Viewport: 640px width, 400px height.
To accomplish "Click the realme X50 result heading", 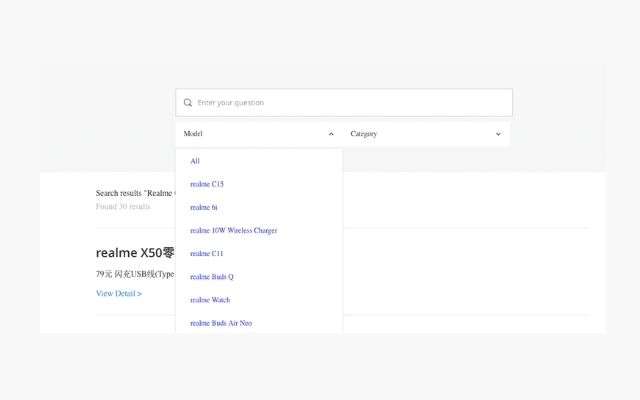I will tap(135, 253).
